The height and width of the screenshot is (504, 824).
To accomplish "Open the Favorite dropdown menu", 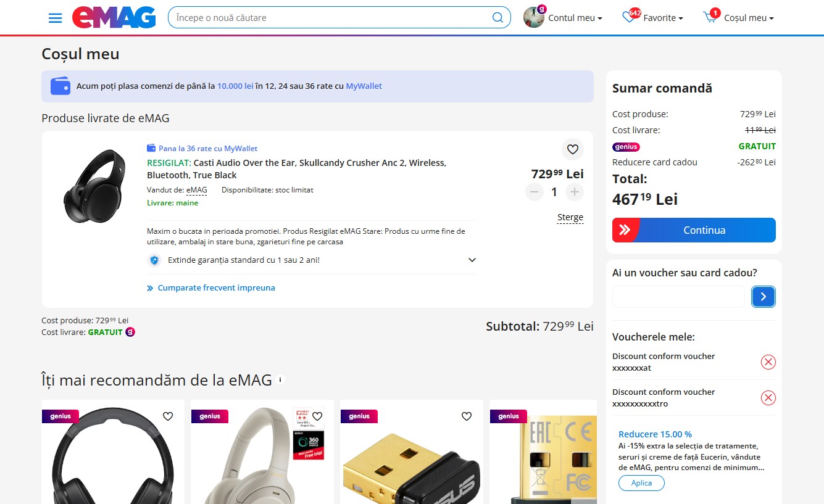I will click(x=652, y=18).
